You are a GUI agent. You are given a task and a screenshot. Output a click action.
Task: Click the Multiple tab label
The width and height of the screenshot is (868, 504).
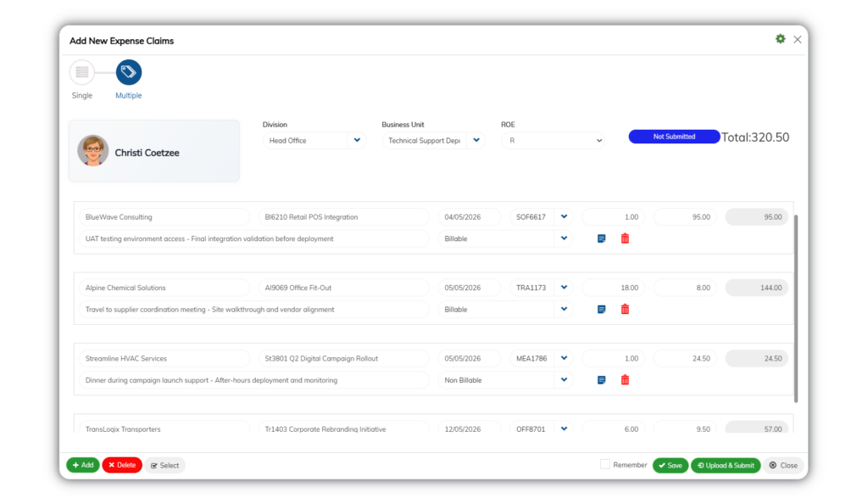pos(129,95)
